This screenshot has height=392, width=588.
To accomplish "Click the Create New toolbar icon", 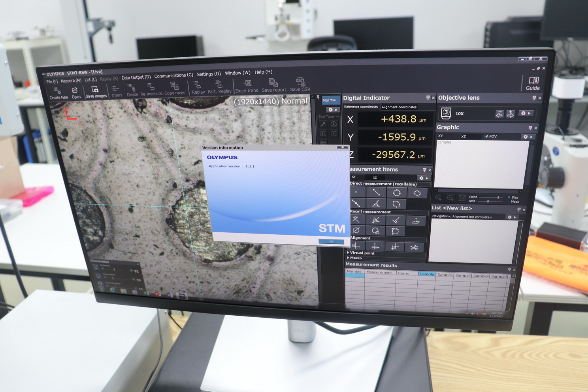I will (x=58, y=92).
